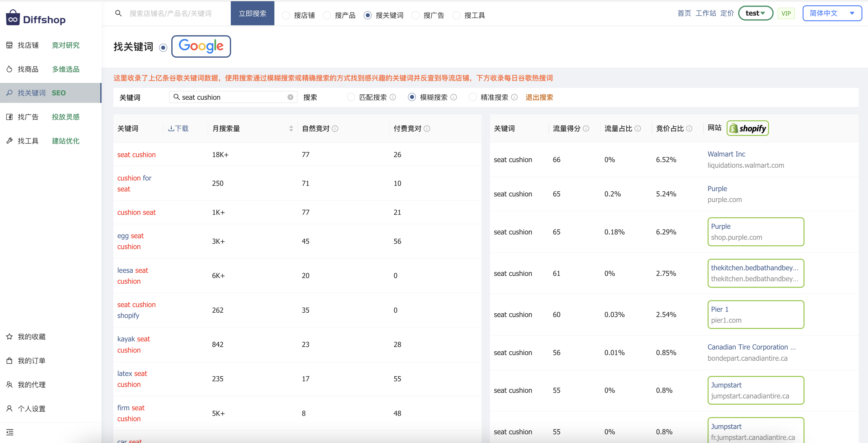The width and height of the screenshot is (868, 443).
Task: Sort by 月搜索量 column arrows
Action: coord(291,128)
